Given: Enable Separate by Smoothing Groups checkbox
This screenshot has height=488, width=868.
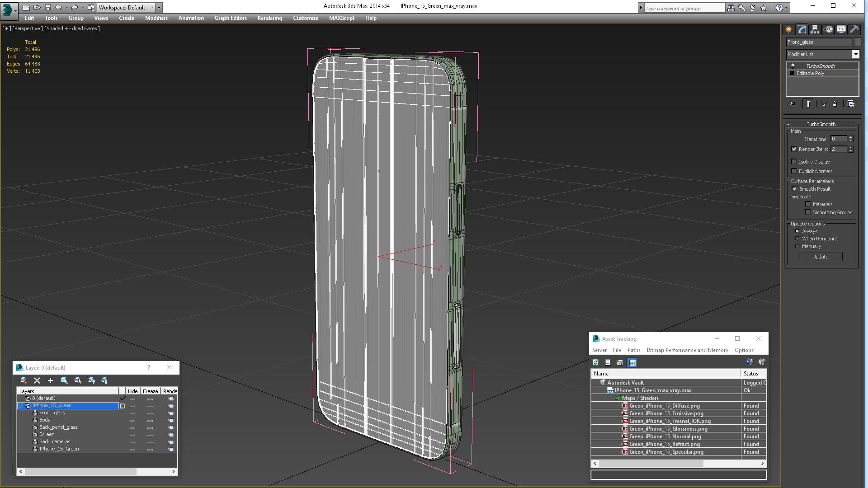Looking at the screenshot, I should (x=808, y=212).
